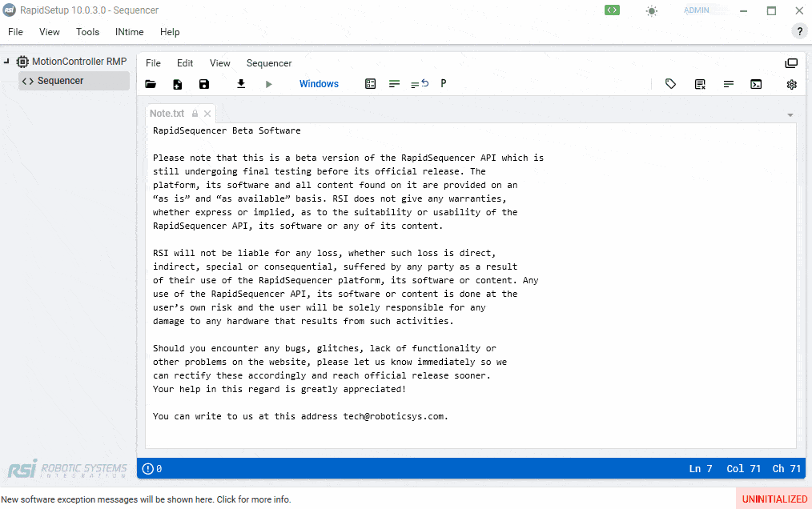Click the green code connection indicator

pos(612,10)
